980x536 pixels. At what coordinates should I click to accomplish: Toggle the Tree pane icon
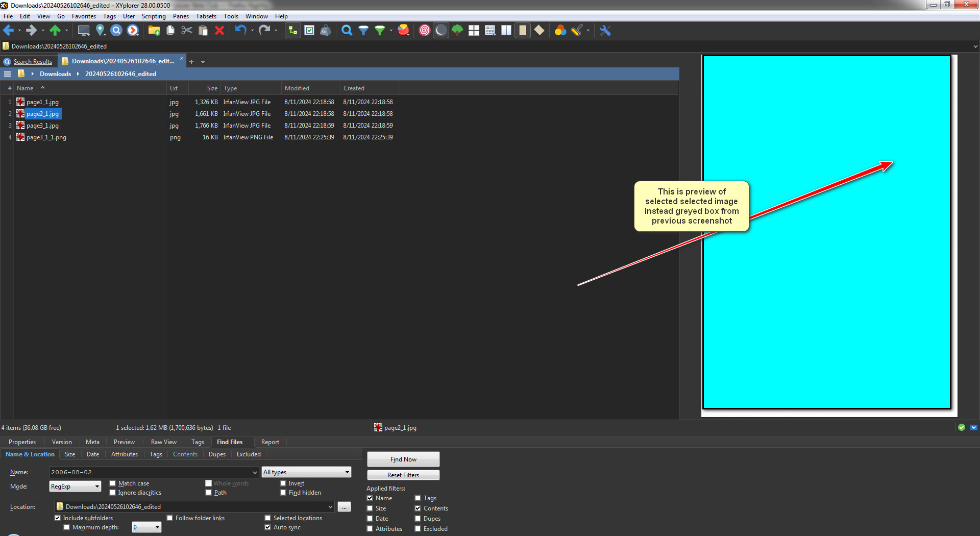pos(292,31)
